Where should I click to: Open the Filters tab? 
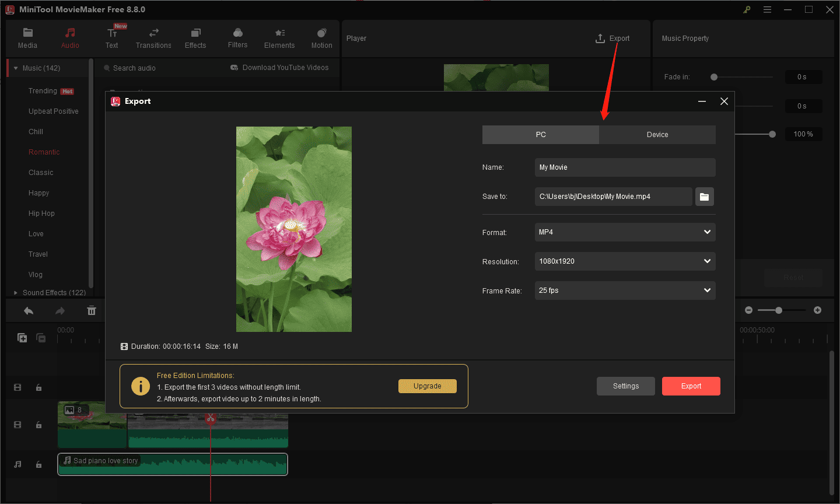(x=237, y=38)
